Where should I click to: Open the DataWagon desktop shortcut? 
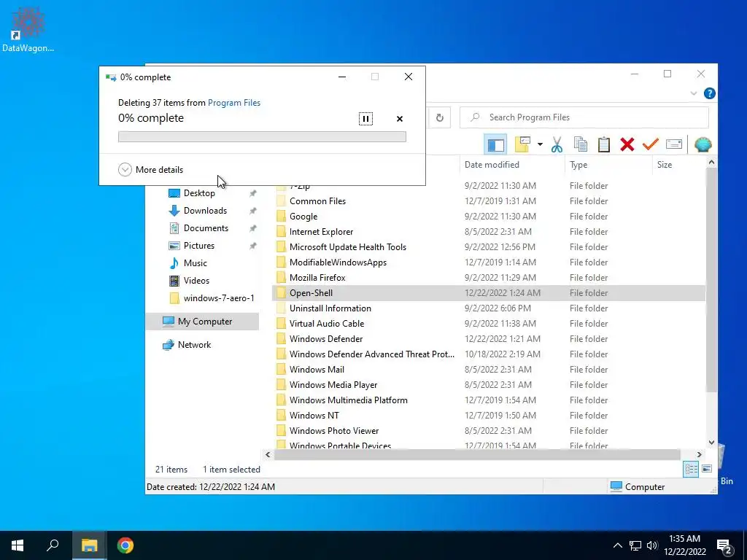pos(28,29)
